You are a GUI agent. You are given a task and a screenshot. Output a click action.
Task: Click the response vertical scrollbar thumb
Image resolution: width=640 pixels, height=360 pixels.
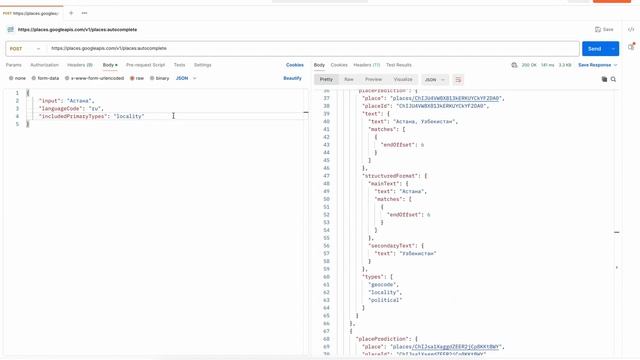pos(617,232)
